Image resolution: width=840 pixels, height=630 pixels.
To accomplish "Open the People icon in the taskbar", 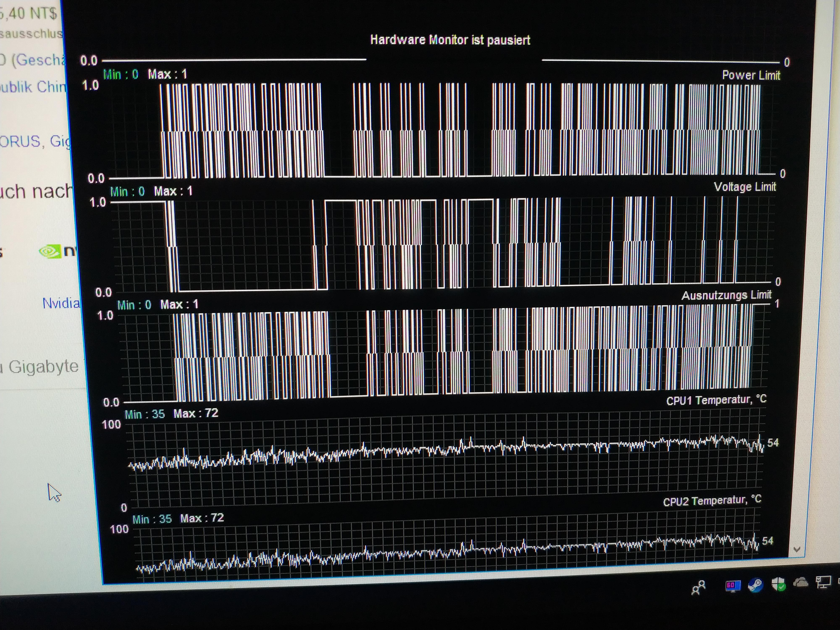I will point(698,588).
